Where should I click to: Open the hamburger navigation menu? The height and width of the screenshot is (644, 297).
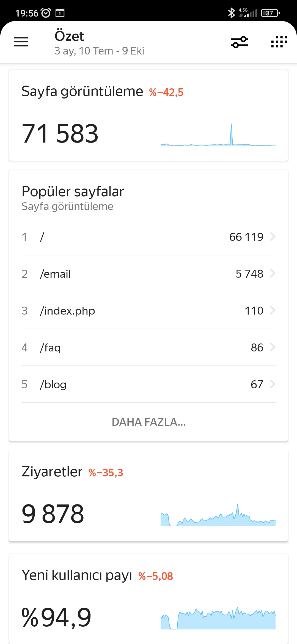tap(21, 42)
